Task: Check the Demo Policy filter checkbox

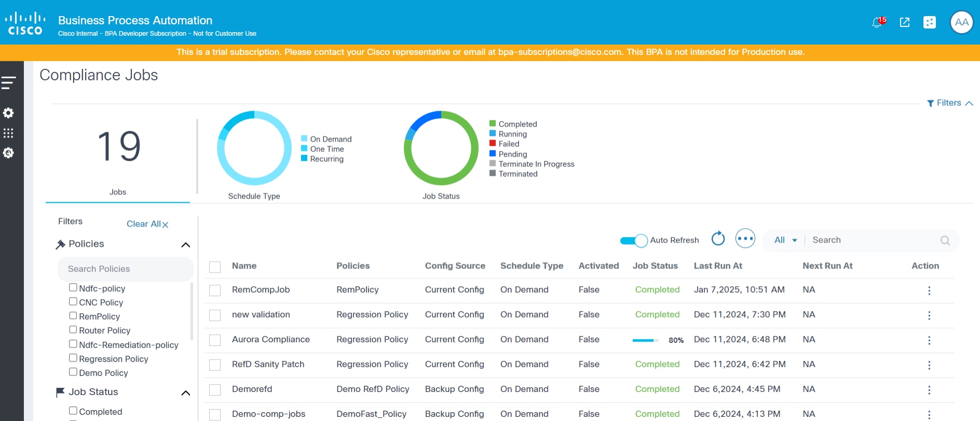Action: coord(73,372)
